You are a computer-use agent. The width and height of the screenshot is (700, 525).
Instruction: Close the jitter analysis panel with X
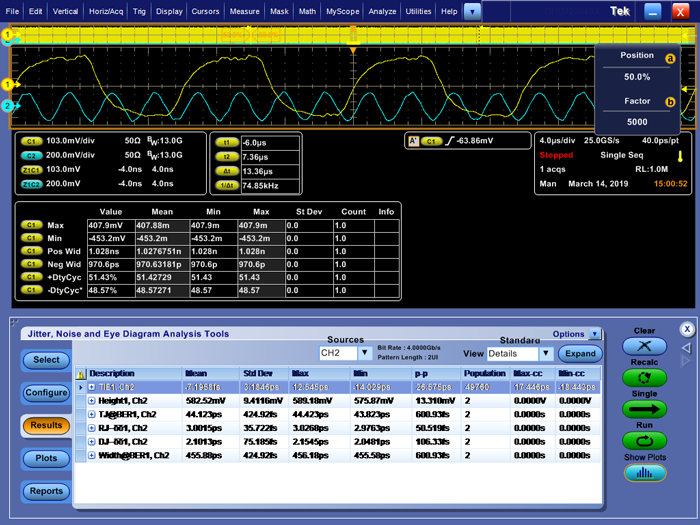[687, 328]
